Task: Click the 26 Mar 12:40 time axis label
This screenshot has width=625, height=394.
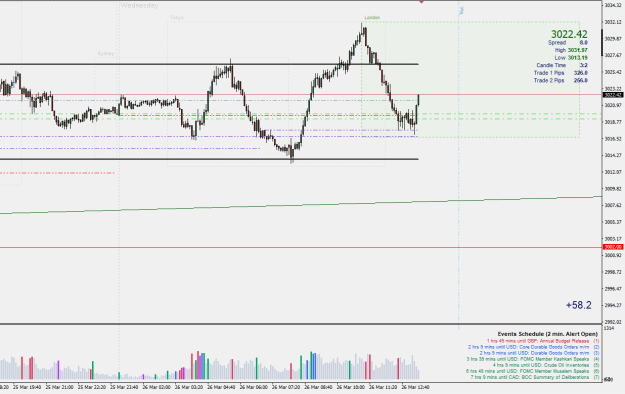Action: 415,387
